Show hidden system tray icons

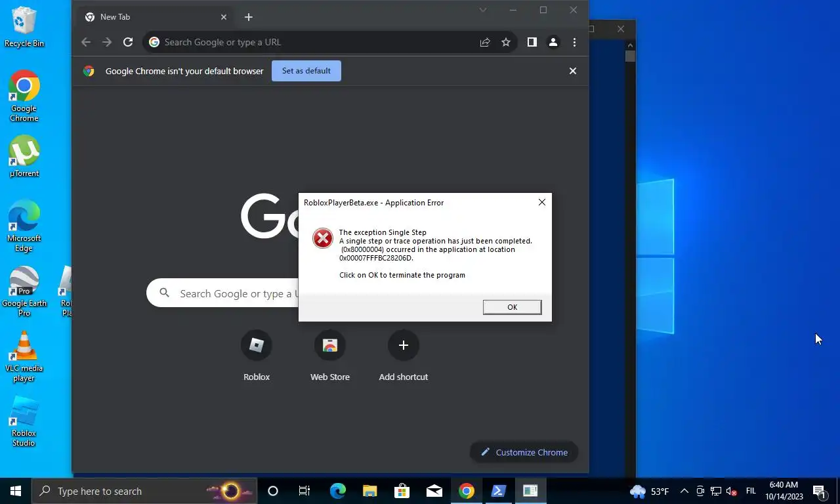coord(684,491)
